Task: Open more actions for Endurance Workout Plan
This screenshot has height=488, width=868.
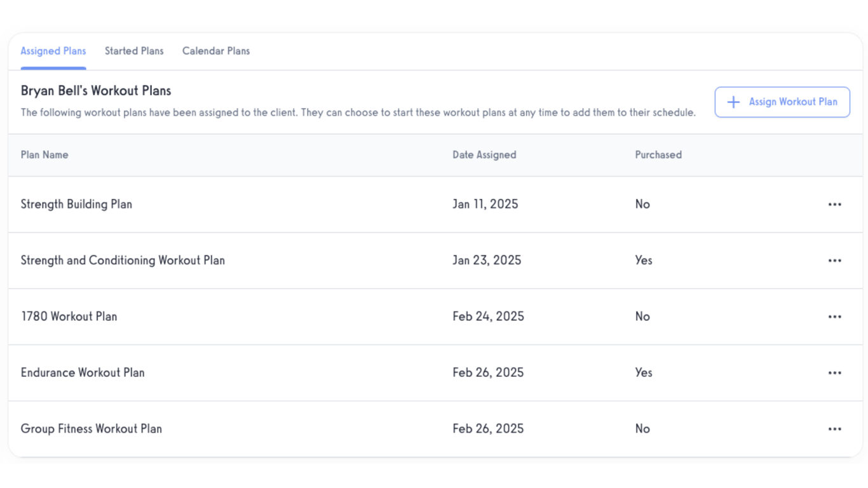Action: 834,373
